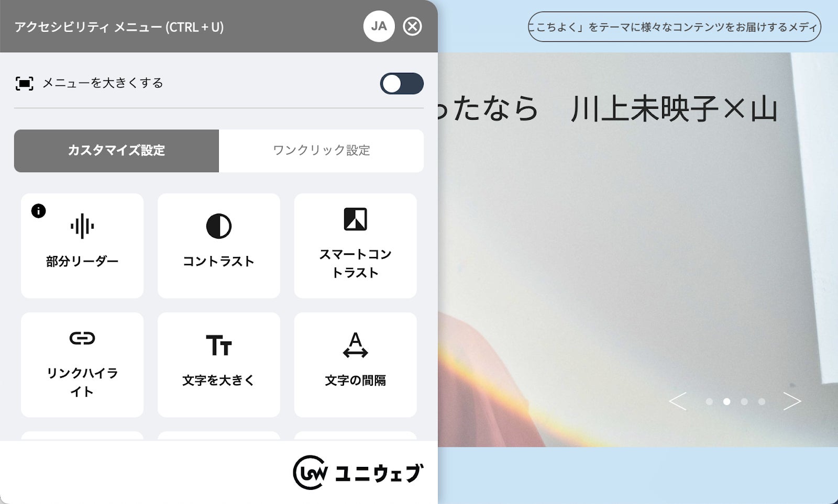Enable the 部分リーダー screen reader
This screenshot has width=838, height=504.
[x=82, y=246]
